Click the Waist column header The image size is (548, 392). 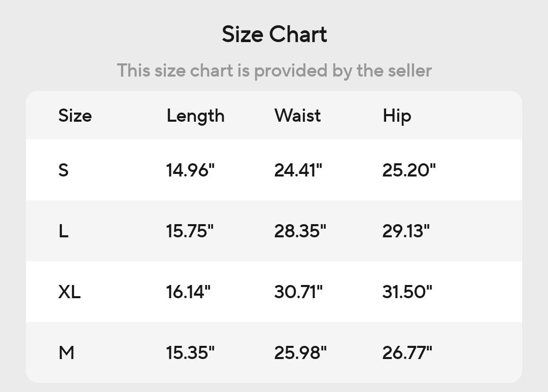[297, 116]
